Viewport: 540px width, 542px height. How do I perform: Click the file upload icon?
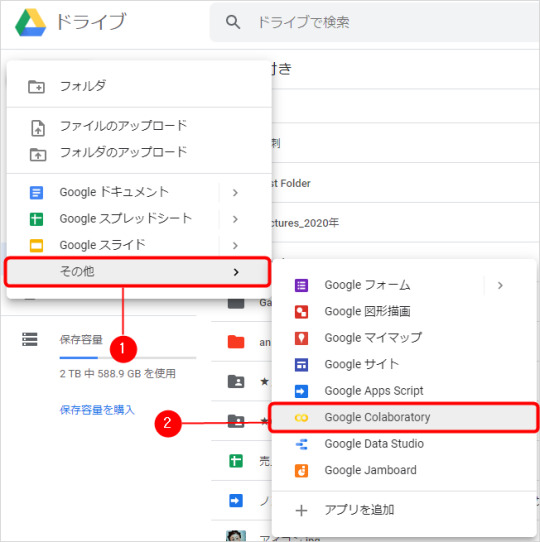(x=38, y=128)
